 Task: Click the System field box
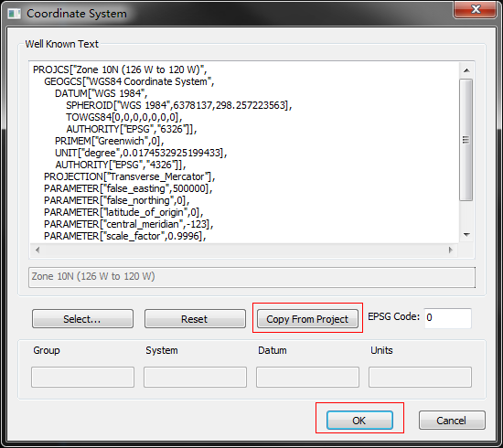[195, 377]
